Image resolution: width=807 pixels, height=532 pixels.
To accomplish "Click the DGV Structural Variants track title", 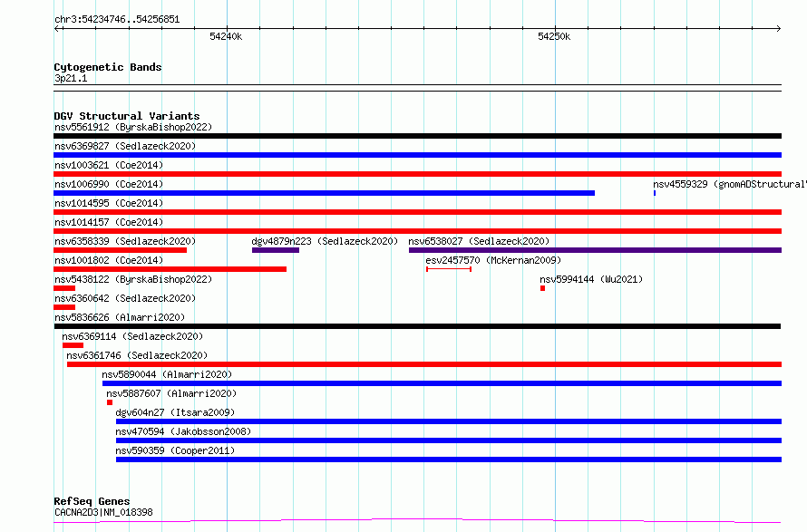I will [127, 116].
